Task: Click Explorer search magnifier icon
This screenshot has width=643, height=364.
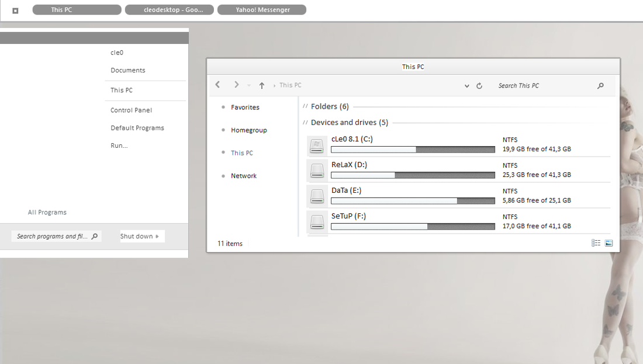Action: click(x=600, y=86)
